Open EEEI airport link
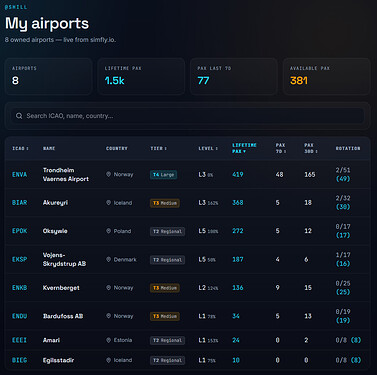The height and width of the screenshot is (375, 377). point(19,340)
